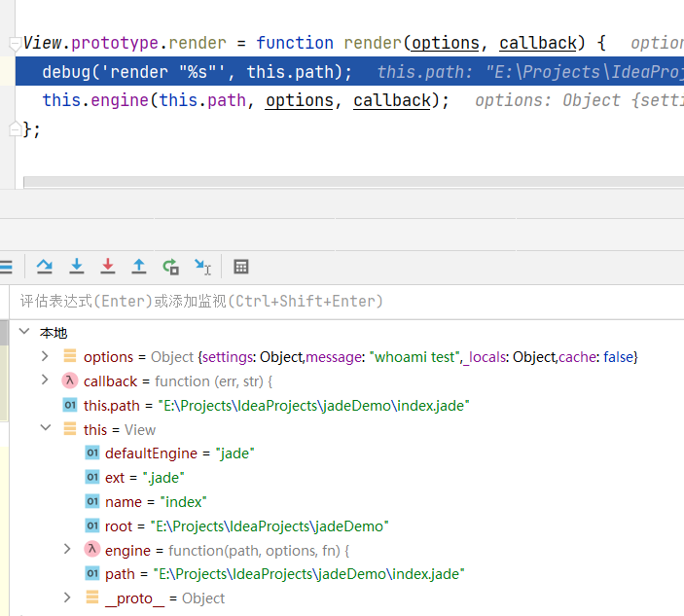
Task: Click the Step Over debugger icon
Action: tap(45, 266)
